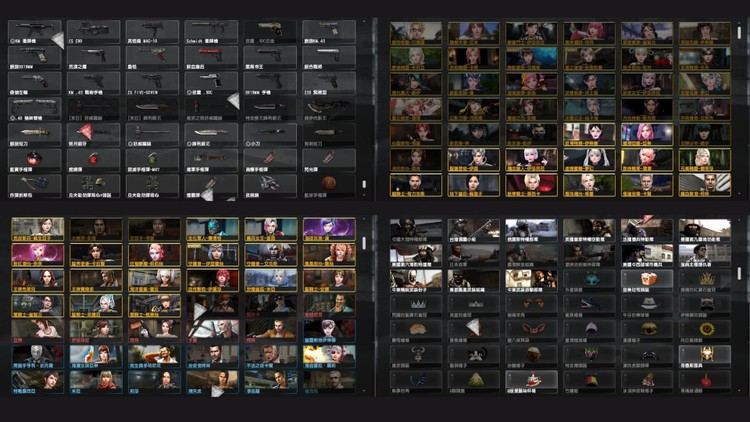Select the golden crown headgear
This screenshot has height=422, width=750.
tap(705, 281)
